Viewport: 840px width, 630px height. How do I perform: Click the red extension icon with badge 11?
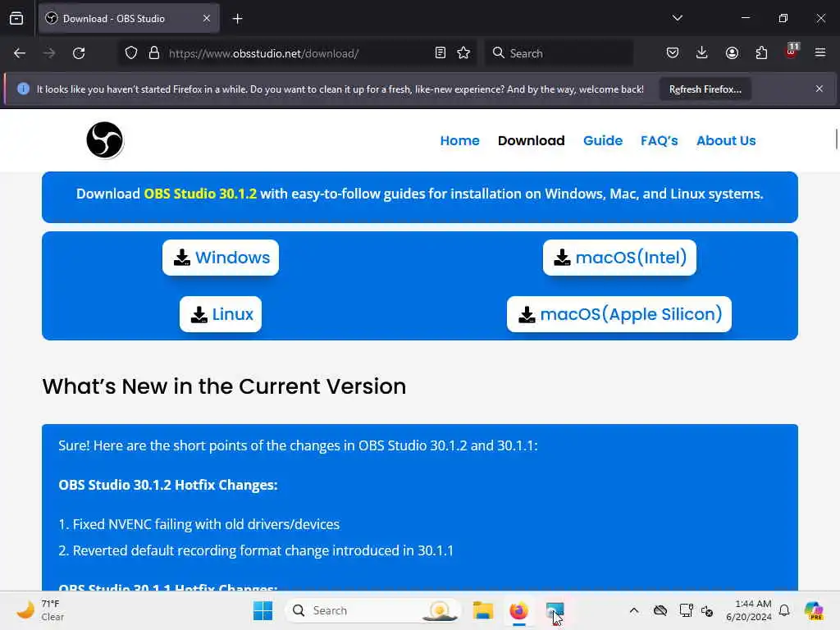(x=792, y=52)
